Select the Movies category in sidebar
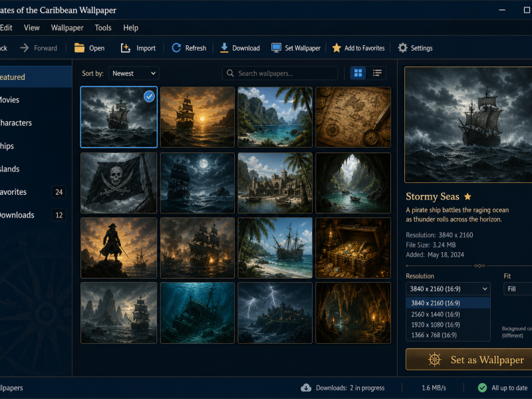Viewport: 532px width, 399px height. (x=36, y=100)
